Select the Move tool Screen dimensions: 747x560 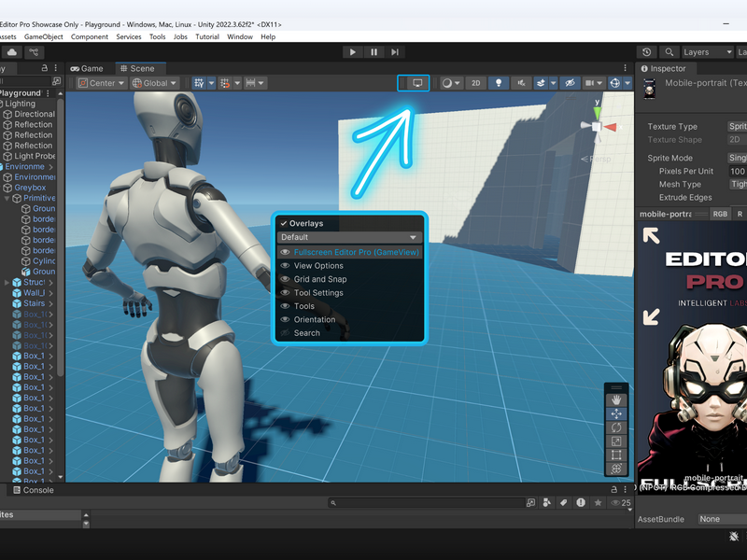(616, 413)
